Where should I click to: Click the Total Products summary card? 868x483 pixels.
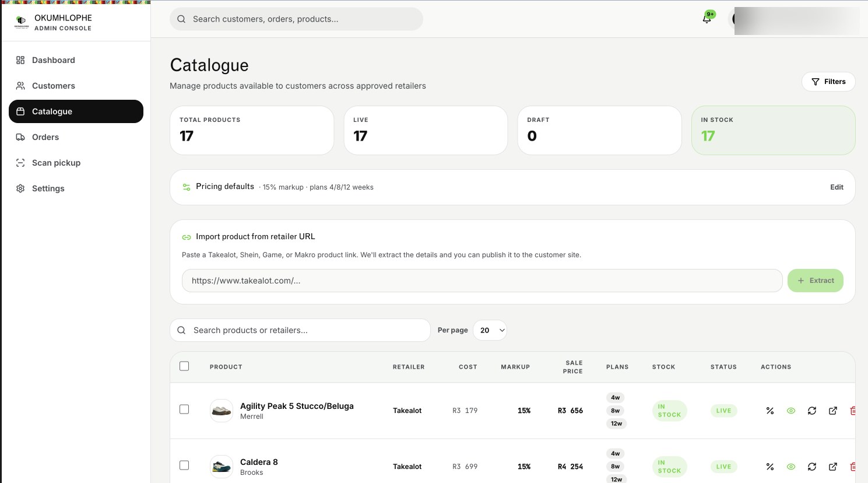pyautogui.click(x=252, y=130)
